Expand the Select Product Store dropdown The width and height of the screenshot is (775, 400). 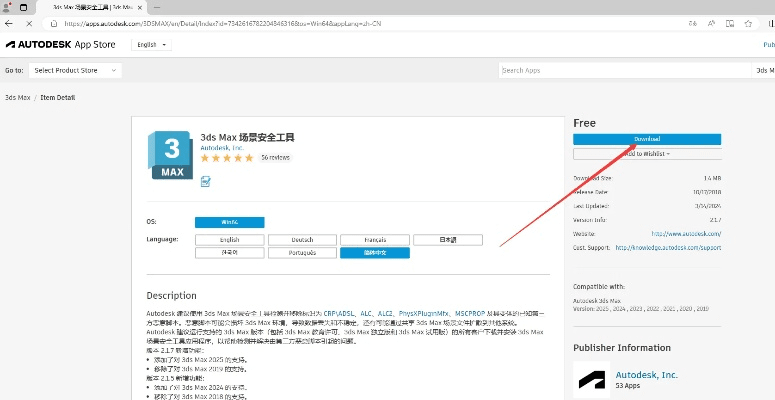tap(75, 71)
